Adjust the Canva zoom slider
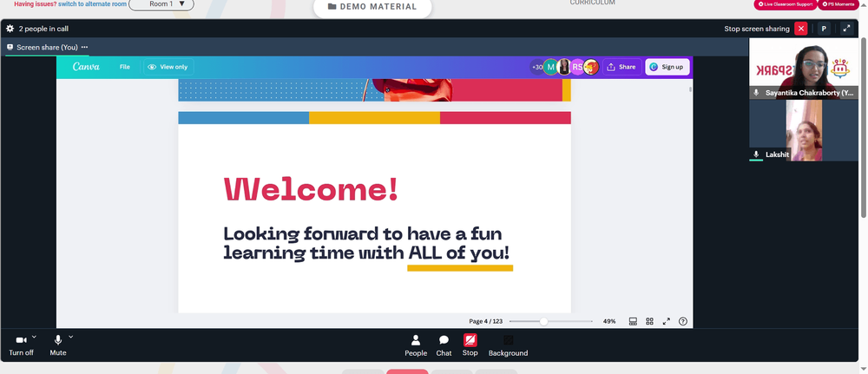This screenshot has height=374, width=868. tap(543, 321)
